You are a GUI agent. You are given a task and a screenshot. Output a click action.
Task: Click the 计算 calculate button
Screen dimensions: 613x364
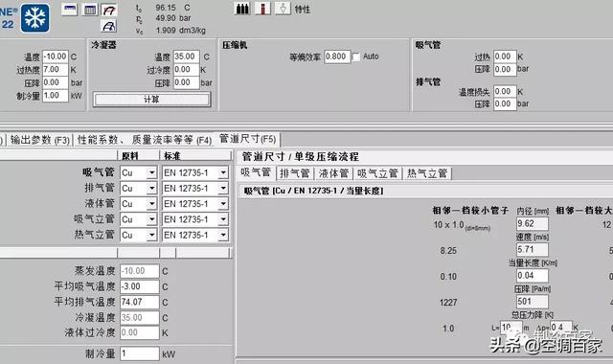151,100
